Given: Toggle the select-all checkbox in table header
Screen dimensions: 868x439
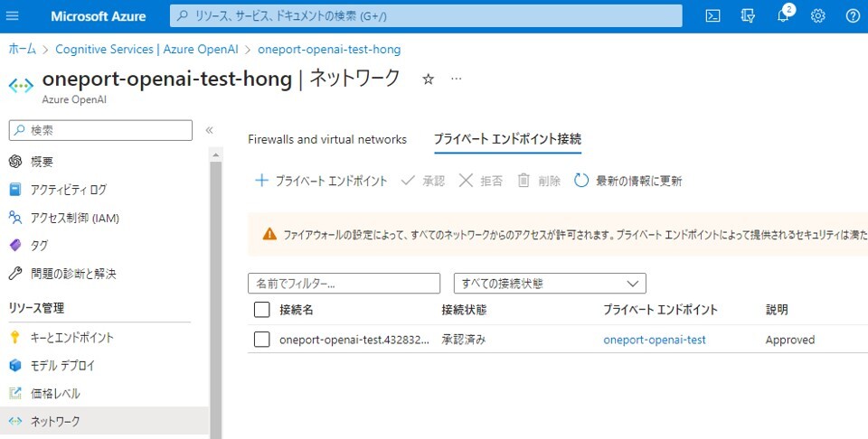Looking at the screenshot, I should point(262,310).
